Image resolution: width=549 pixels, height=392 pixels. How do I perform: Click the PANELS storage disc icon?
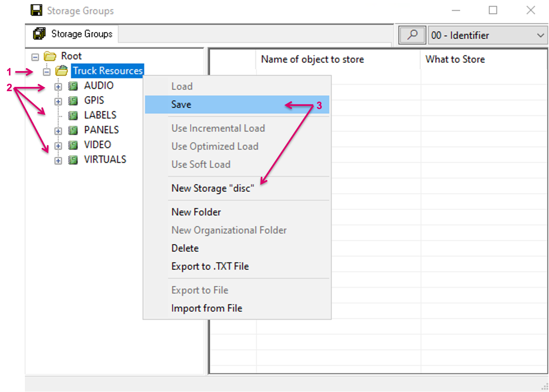tap(73, 130)
